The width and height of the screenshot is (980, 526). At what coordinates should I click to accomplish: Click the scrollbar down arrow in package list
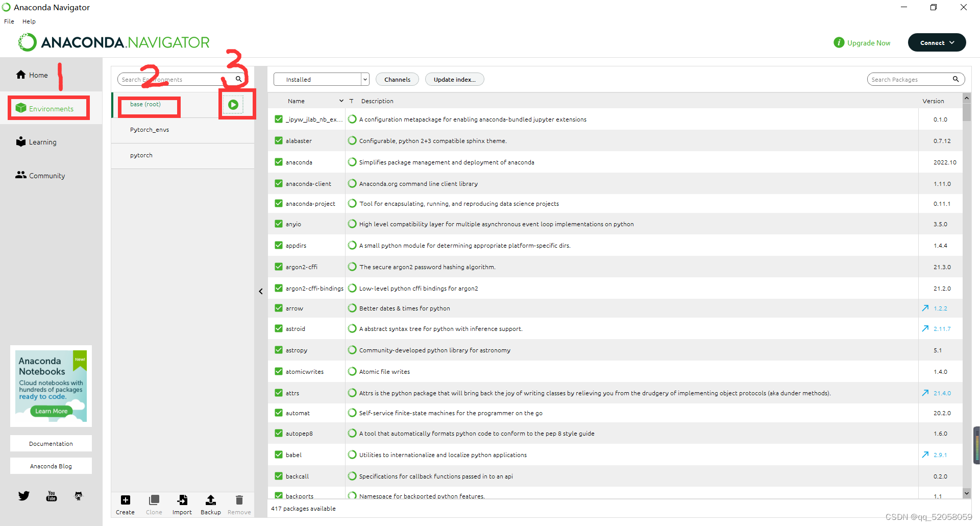pyautogui.click(x=967, y=493)
